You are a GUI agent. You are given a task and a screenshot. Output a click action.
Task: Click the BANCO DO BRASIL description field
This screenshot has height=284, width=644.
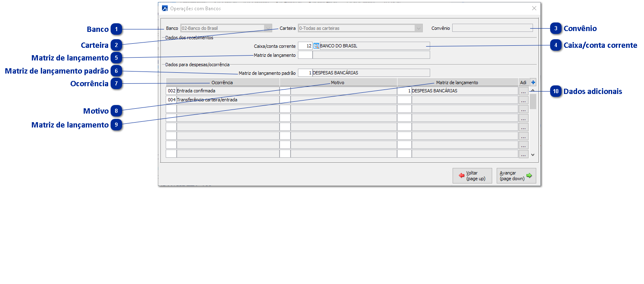(374, 46)
